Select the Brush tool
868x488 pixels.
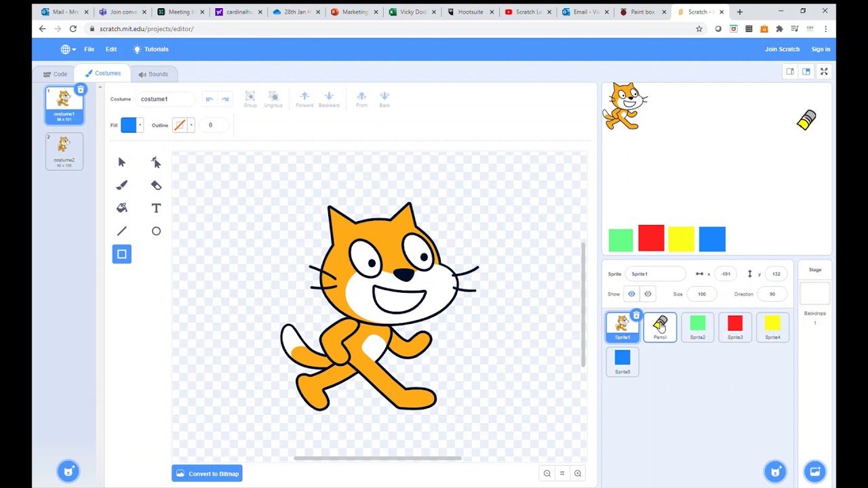(x=122, y=185)
